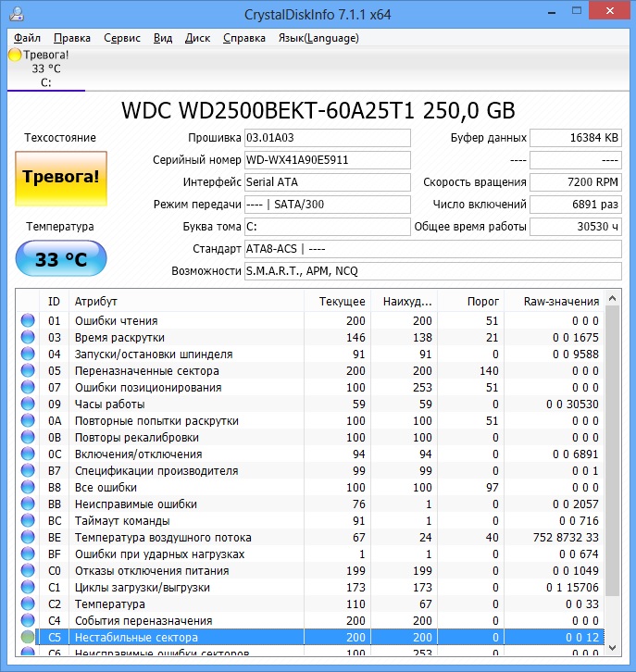Click the blue status icon for Ошибки чтения

tap(28, 320)
